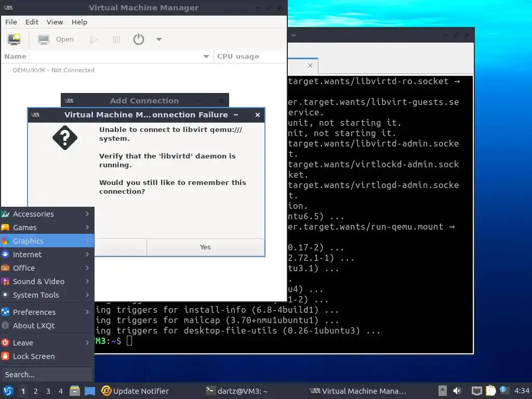Open the System Tools menu category

point(47,295)
